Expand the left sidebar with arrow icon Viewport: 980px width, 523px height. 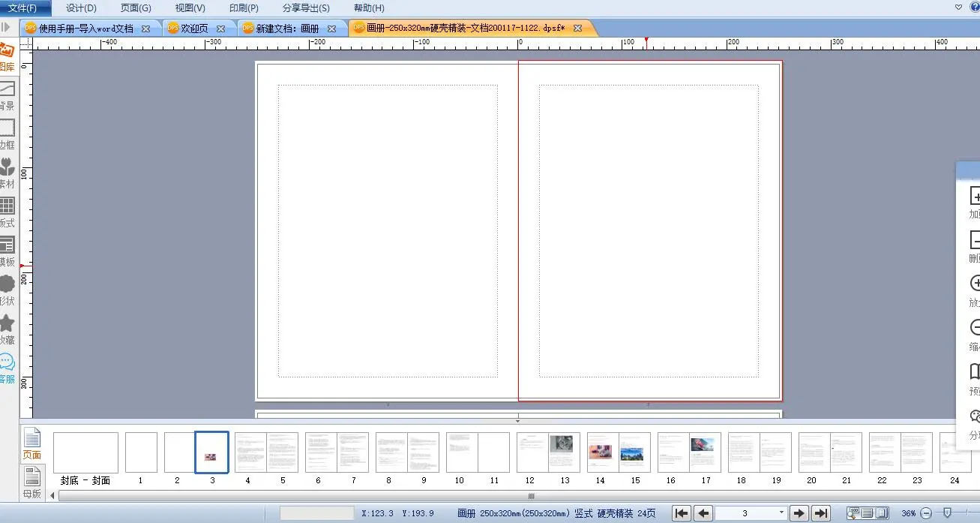click(x=6, y=27)
